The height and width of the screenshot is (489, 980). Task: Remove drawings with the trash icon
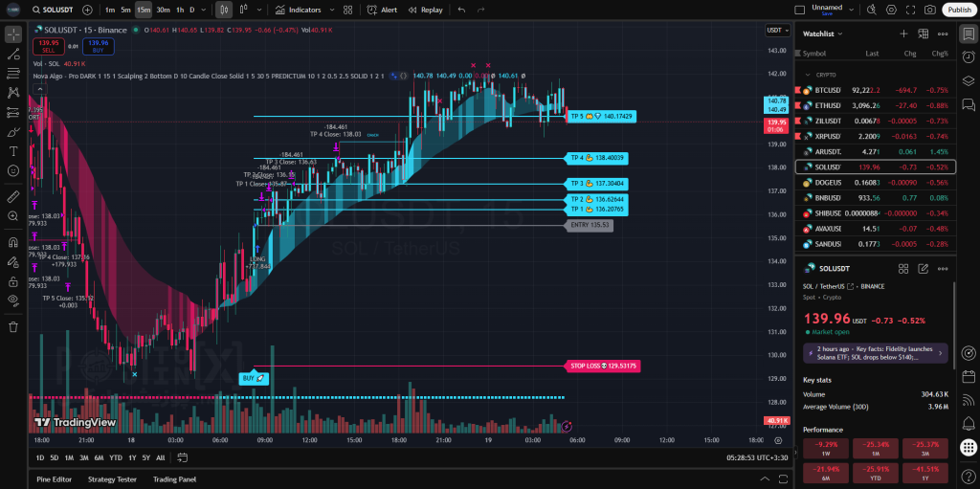[x=13, y=327]
